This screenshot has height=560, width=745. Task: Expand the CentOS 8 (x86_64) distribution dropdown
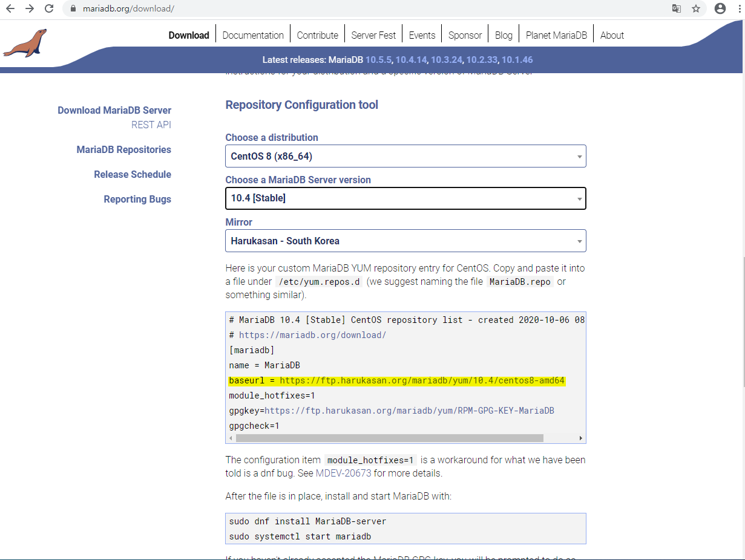point(405,156)
